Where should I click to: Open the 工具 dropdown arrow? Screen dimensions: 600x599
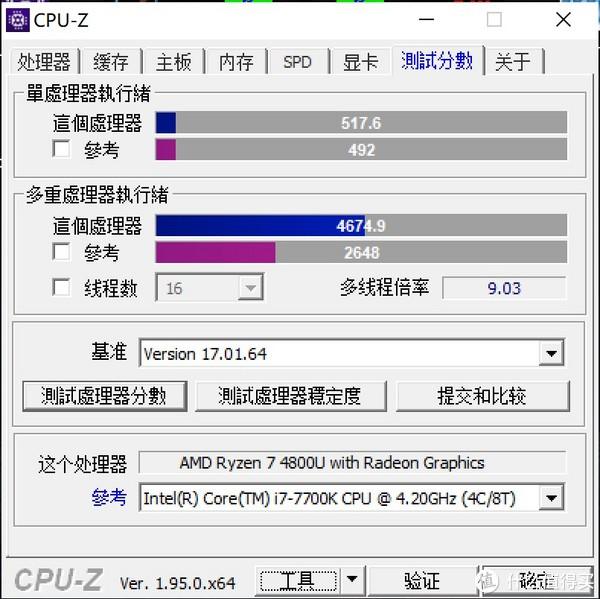pos(352,579)
